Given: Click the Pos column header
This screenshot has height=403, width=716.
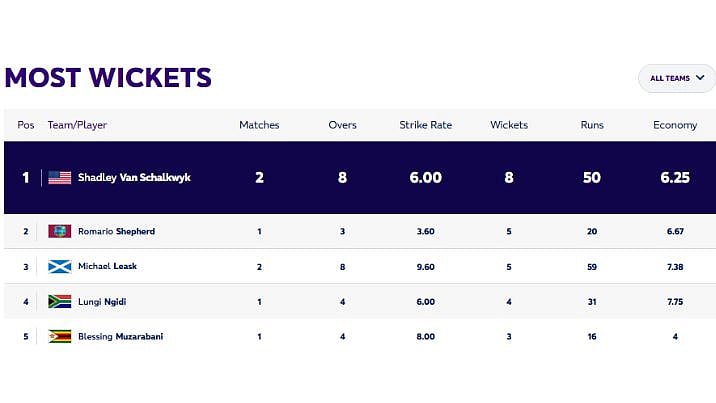Looking at the screenshot, I should click(26, 125).
